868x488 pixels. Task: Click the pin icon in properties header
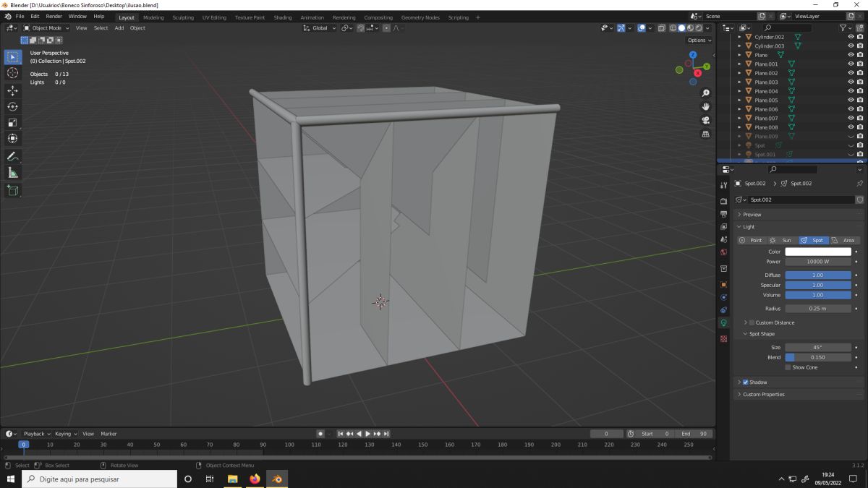tap(859, 184)
